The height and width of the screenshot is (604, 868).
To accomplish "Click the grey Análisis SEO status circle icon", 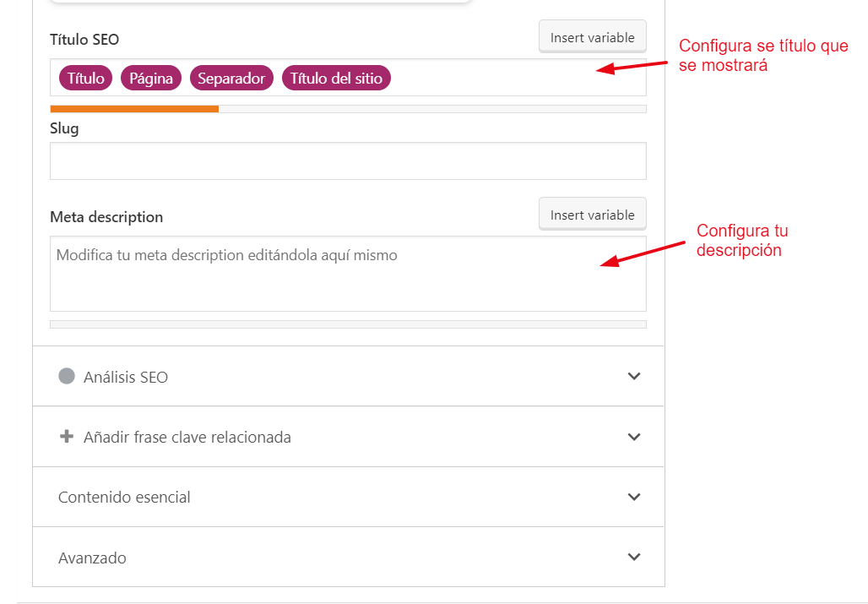I will click(67, 376).
